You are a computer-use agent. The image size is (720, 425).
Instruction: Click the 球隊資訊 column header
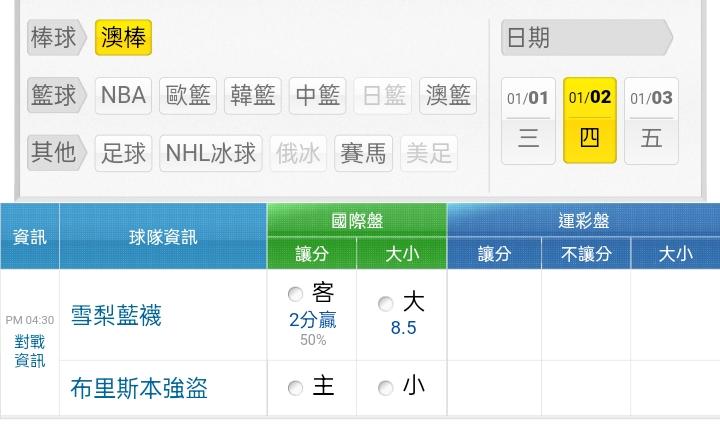click(x=163, y=237)
